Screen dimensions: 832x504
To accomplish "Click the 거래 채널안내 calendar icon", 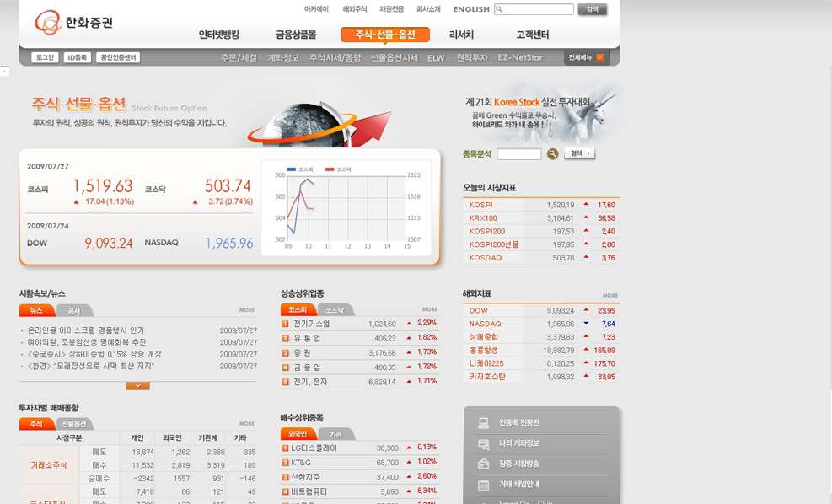I will [483, 485].
